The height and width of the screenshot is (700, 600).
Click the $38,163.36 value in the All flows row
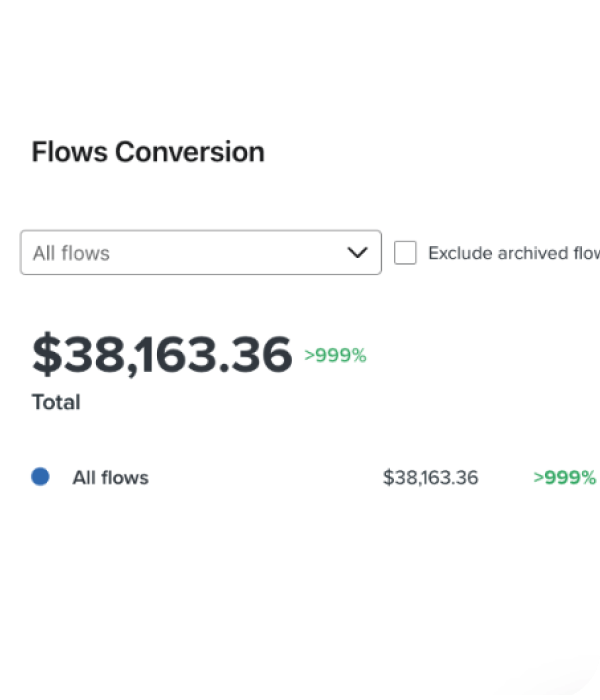430,478
